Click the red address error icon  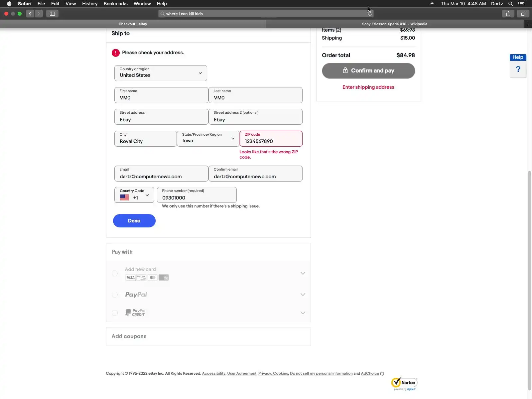[x=115, y=53]
